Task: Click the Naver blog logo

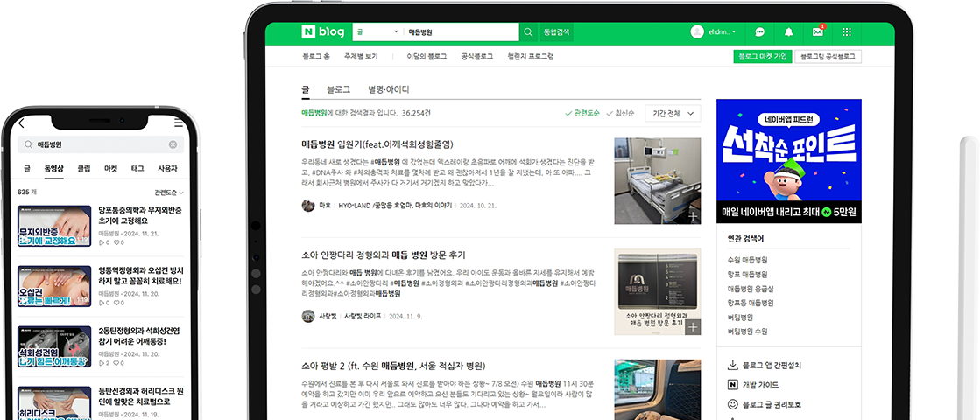Action: pos(321,32)
